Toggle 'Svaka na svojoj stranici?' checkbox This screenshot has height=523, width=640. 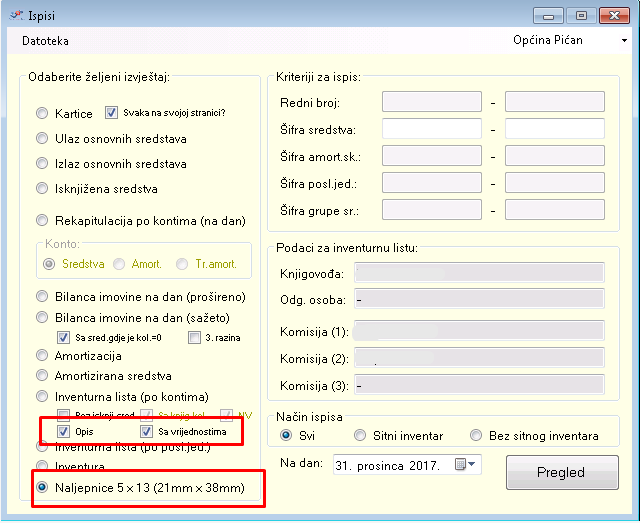112,113
